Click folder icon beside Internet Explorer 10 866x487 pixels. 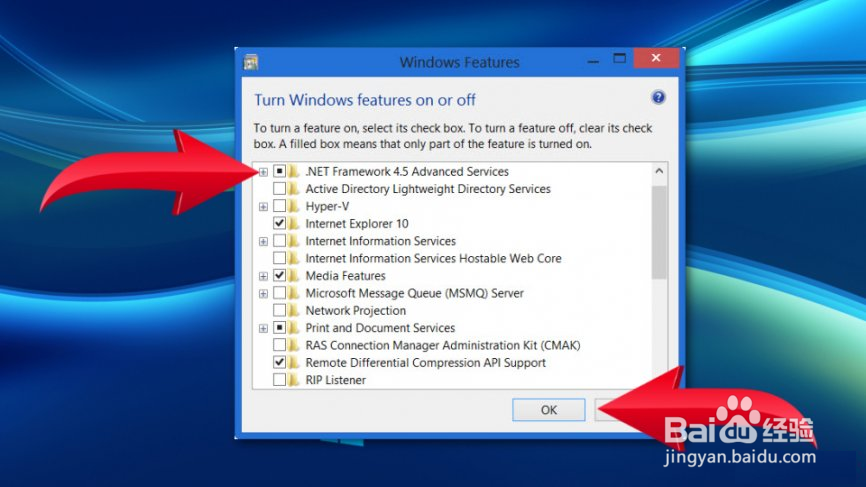point(294,224)
